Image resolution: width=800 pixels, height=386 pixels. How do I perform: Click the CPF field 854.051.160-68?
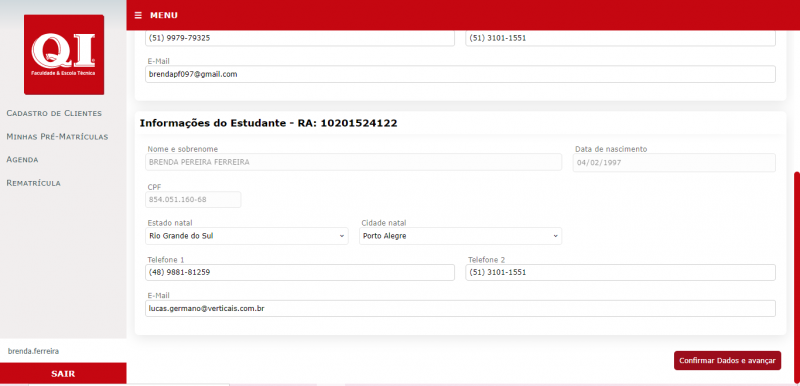click(193, 199)
